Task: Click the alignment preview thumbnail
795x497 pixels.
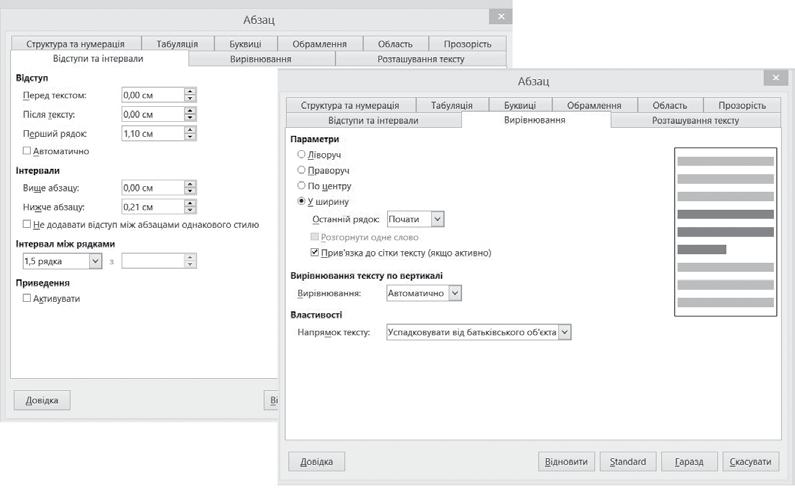Action: [x=726, y=232]
